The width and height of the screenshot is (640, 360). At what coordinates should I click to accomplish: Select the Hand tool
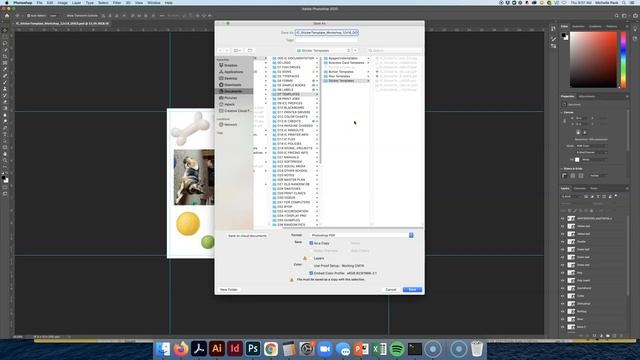(x=5, y=154)
